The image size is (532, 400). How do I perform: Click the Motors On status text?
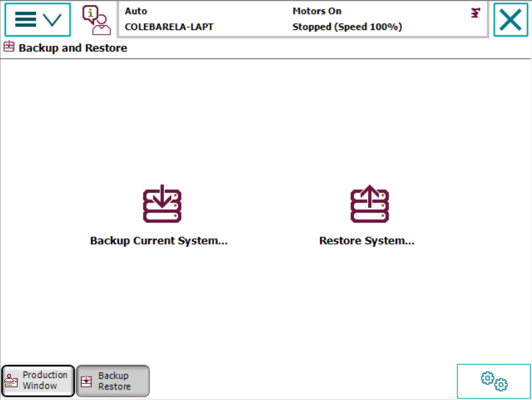click(x=317, y=11)
